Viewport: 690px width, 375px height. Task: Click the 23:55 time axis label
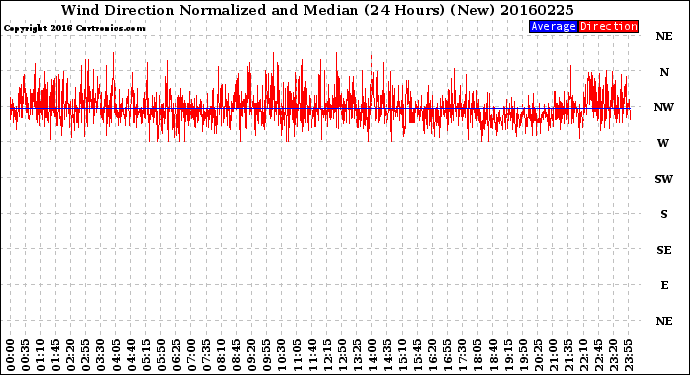[x=628, y=355]
